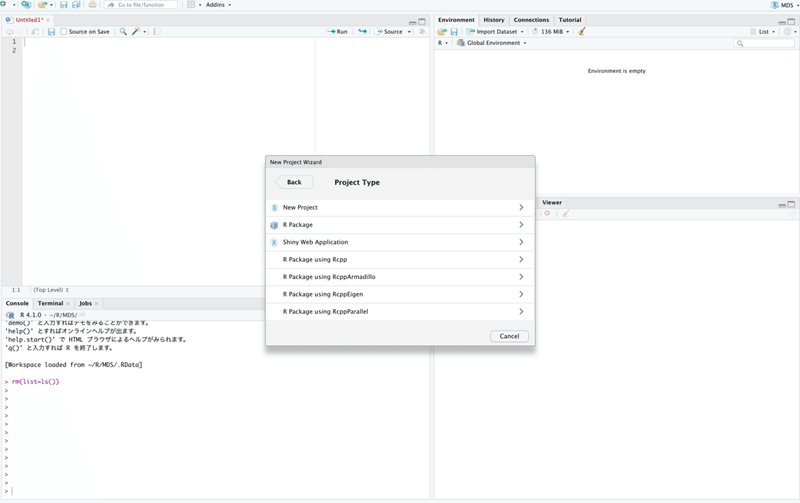Click the Shiny Web Application icon

click(274, 242)
